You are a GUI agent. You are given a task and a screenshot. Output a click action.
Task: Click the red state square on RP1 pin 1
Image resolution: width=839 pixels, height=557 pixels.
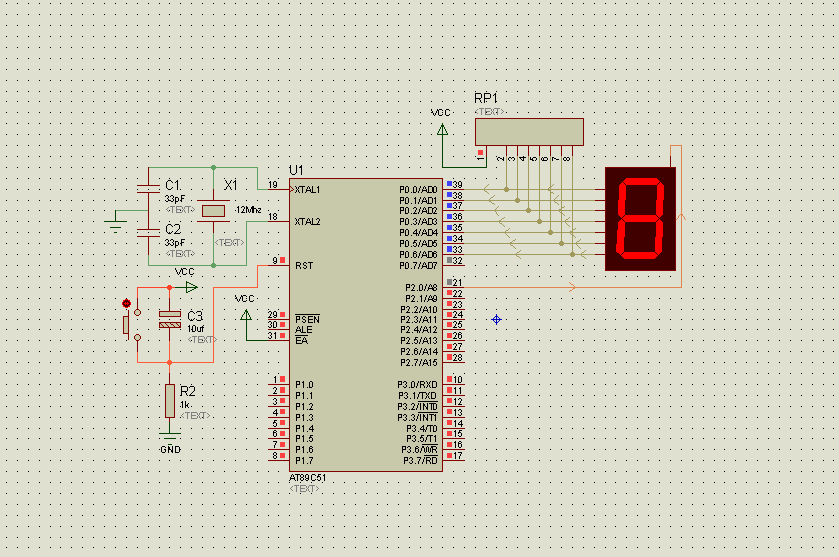[480, 152]
